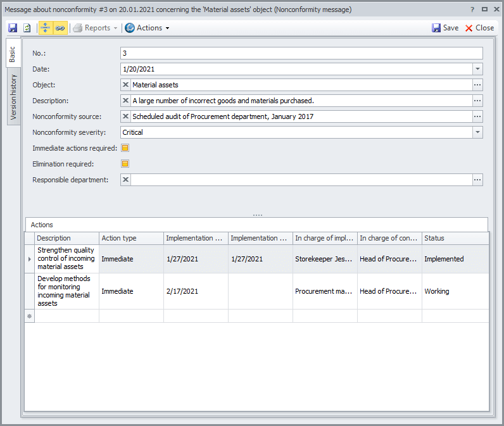The height and width of the screenshot is (426, 504).
Task: Switch to the Version history tab
Action: tap(13, 97)
